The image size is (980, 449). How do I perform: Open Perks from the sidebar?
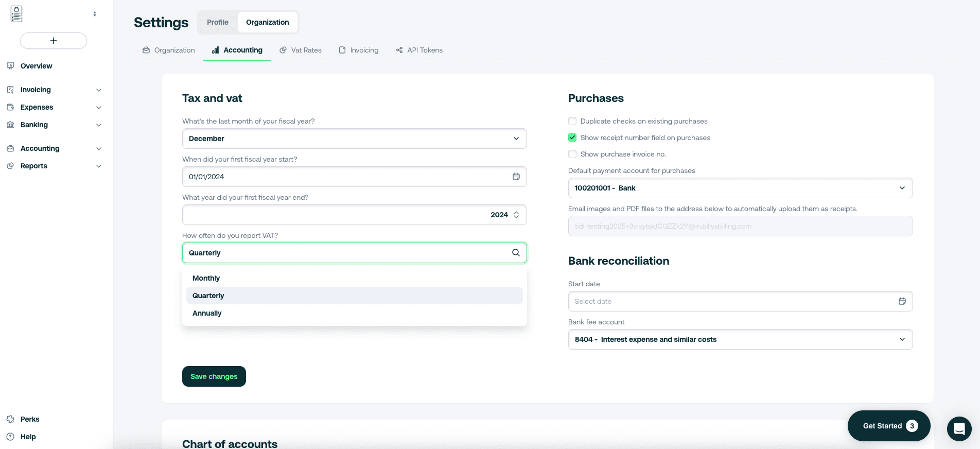coord(30,419)
